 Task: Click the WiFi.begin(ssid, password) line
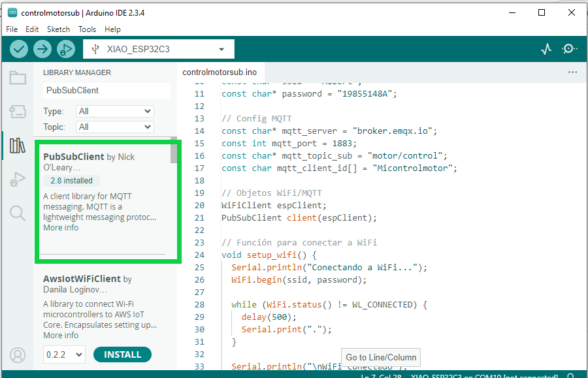(299, 279)
